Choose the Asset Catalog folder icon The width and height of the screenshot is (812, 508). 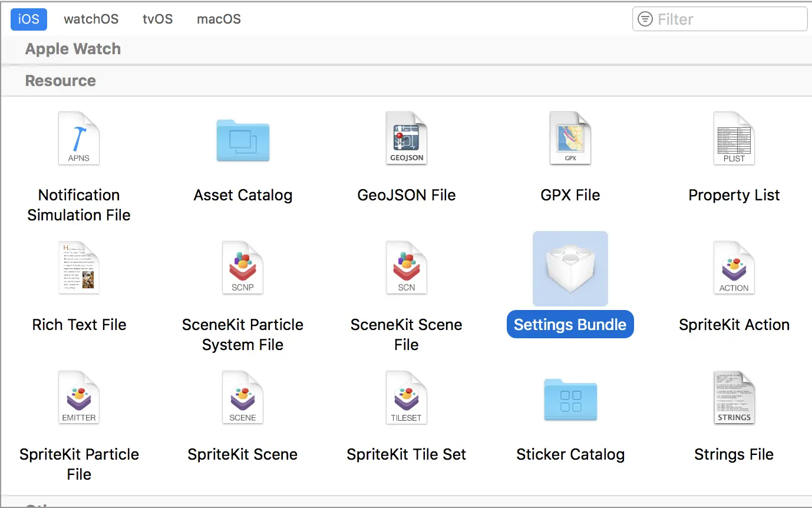coord(243,140)
